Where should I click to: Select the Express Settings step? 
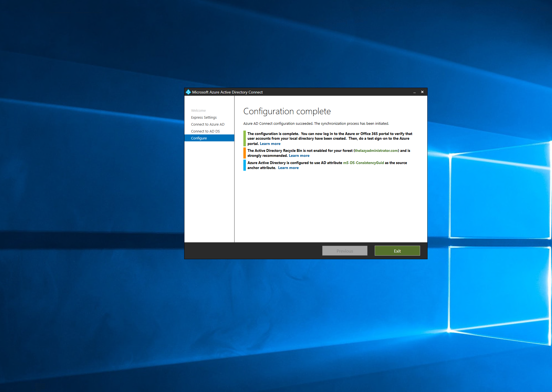point(204,117)
